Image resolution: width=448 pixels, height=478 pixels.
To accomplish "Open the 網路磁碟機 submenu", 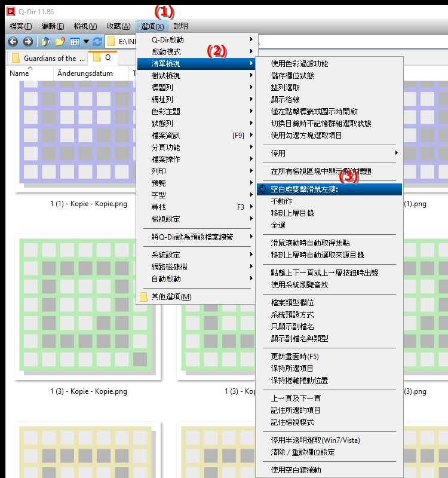I will coord(196,266).
